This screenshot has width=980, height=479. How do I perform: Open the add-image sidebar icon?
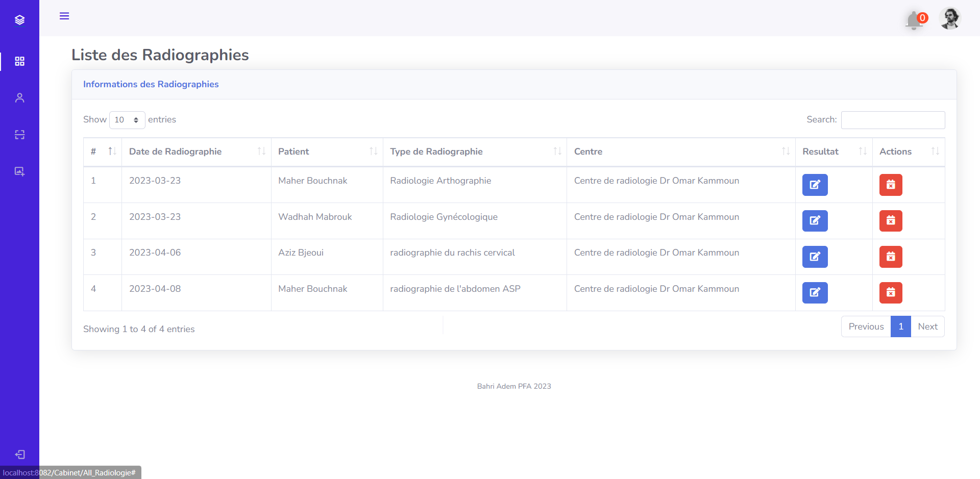click(x=19, y=171)
